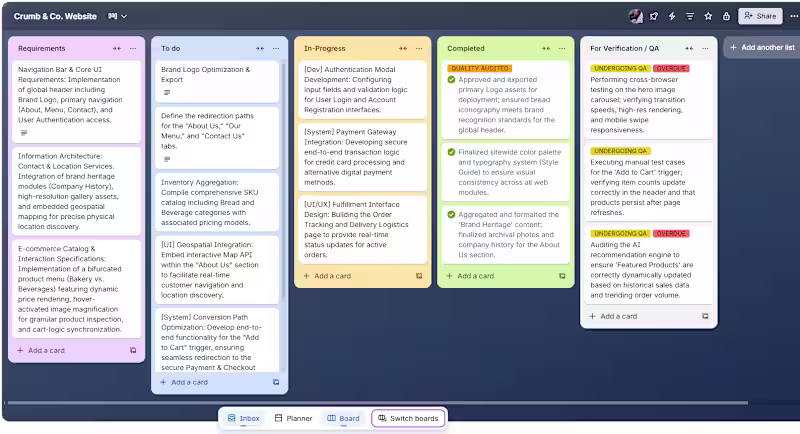Open description icon on Navigation Bar card
The height and width of the screenshot is (434, 800).
(24, 133)
